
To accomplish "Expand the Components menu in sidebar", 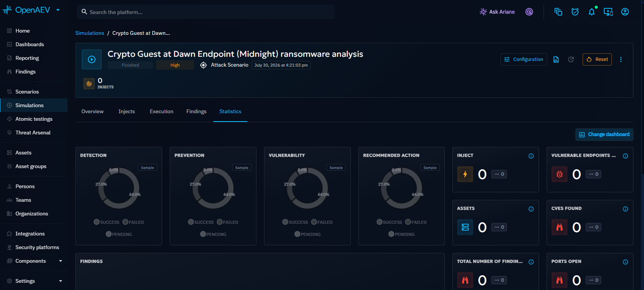I will (x=61, y=261).
